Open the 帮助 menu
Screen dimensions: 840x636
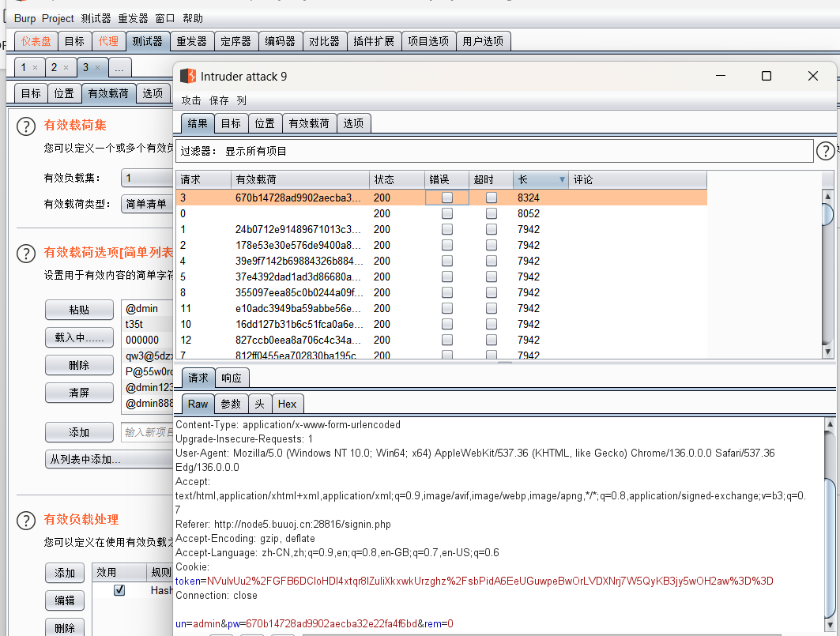(x=193, y=18)
